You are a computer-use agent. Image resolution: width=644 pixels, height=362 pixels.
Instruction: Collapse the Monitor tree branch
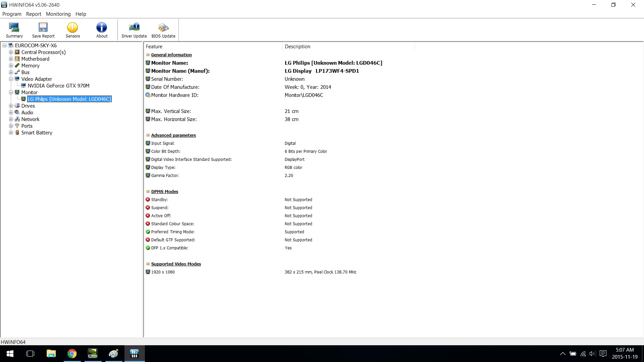coord(11,93)
